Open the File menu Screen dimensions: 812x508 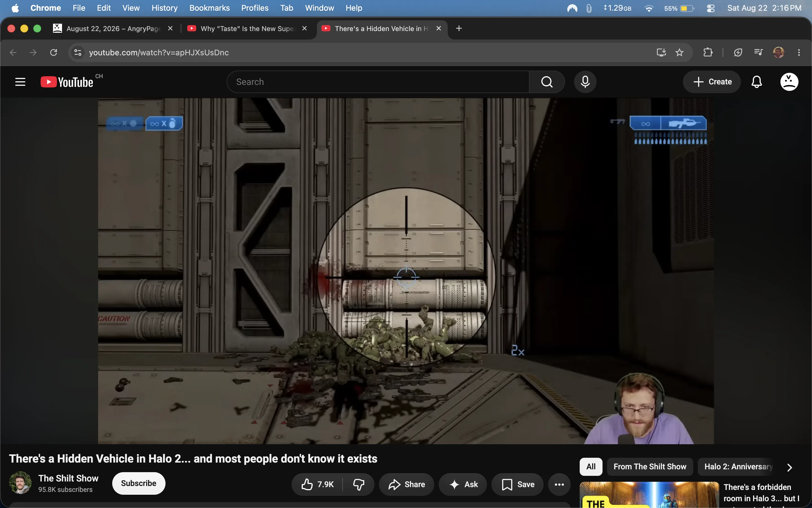pyautogui.click(x=79, y=8)
